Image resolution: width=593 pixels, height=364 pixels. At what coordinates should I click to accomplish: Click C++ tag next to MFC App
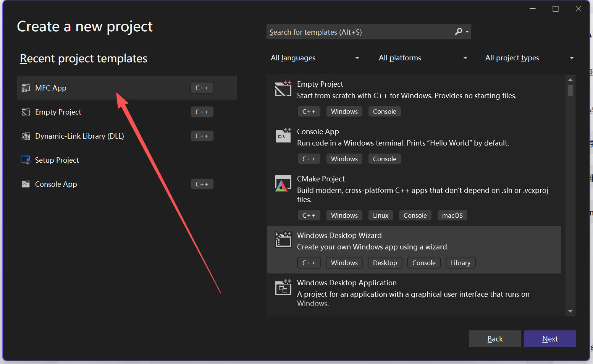202,88
